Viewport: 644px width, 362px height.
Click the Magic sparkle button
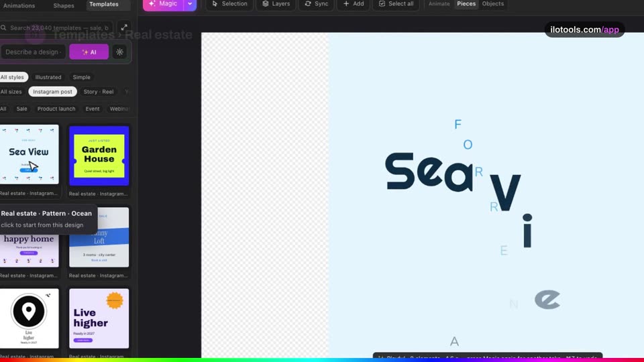163,4
